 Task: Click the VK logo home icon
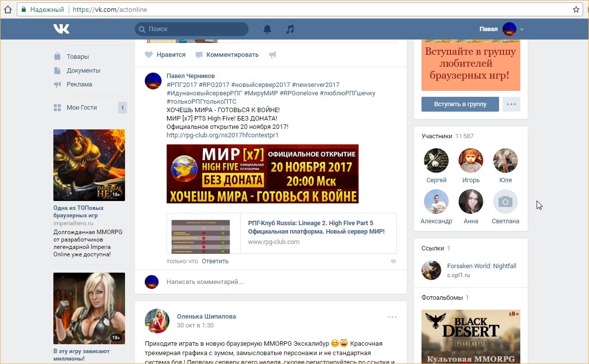pos(61,29)
